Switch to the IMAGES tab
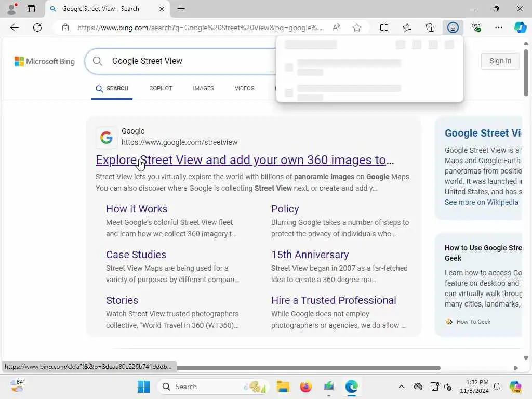This screenshot has height=399, width=532. pyautogui.click(x=203, y=88)
